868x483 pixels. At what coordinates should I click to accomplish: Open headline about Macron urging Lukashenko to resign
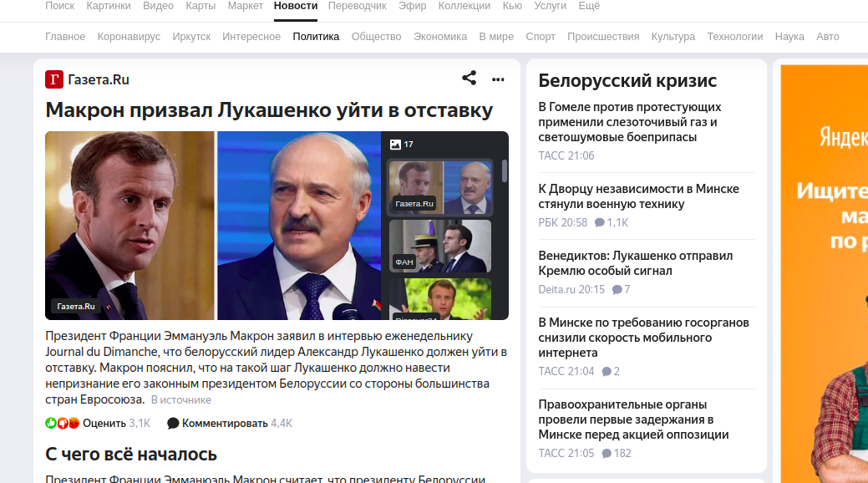[x=269, y=110]
